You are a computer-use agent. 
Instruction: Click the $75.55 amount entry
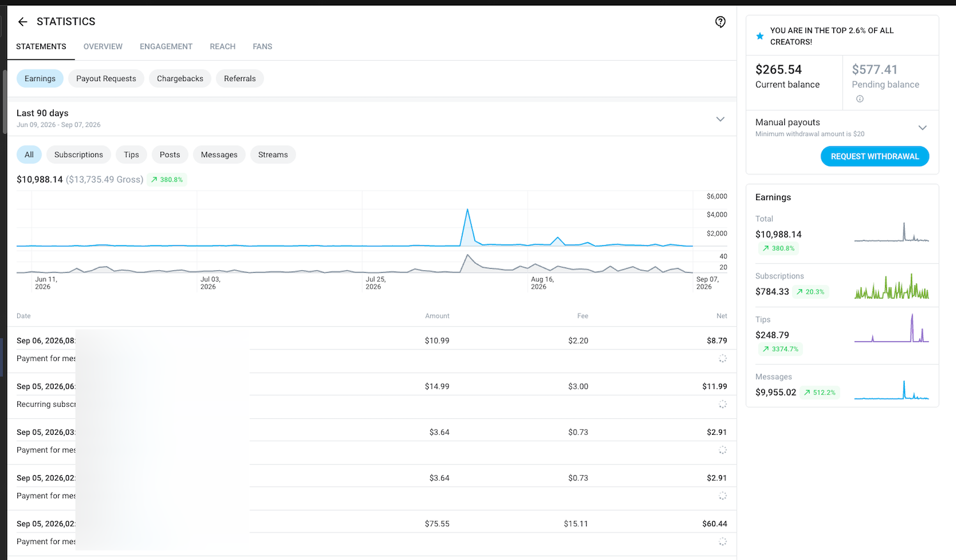click(437, 524)
